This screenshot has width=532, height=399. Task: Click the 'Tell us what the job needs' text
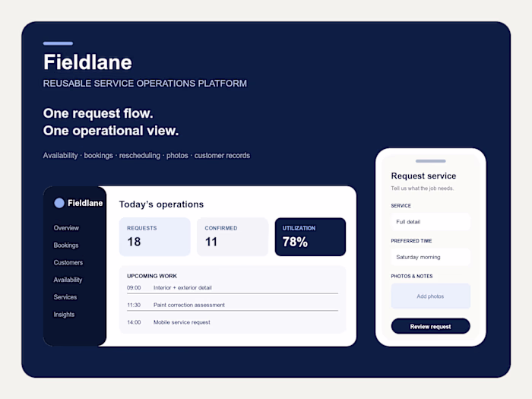coord(422,188)
